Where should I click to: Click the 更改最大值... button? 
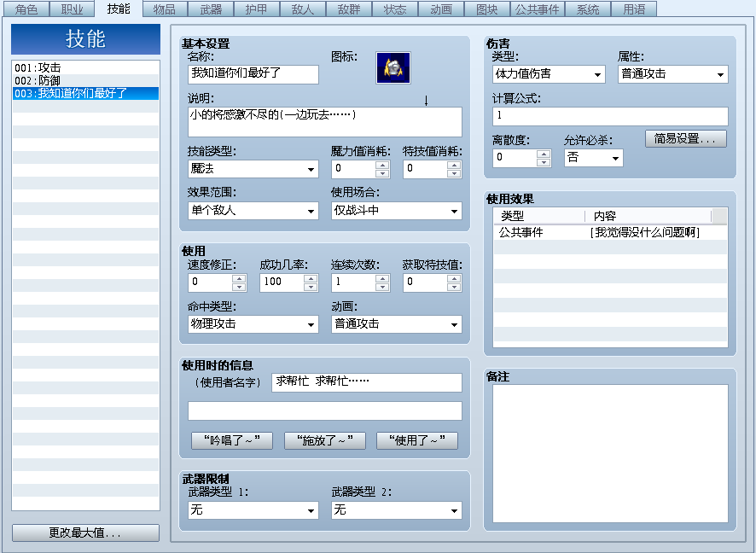click(85, 533)
